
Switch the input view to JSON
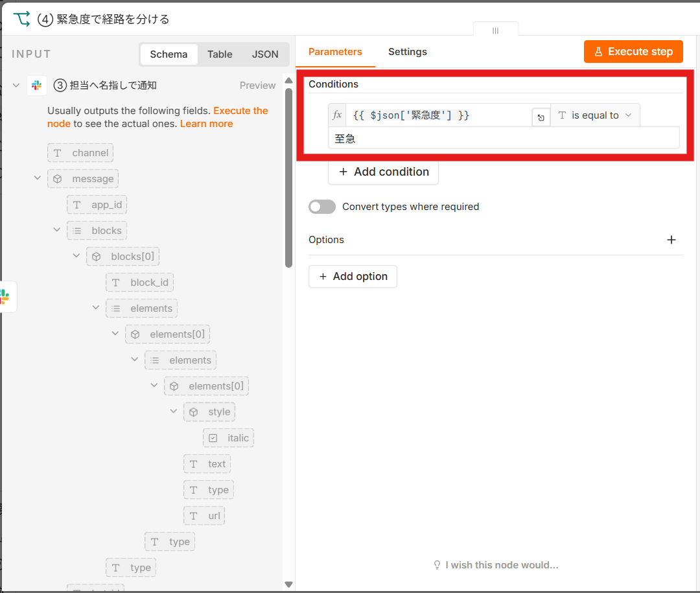pyautogui.click(x=265, y=54)
